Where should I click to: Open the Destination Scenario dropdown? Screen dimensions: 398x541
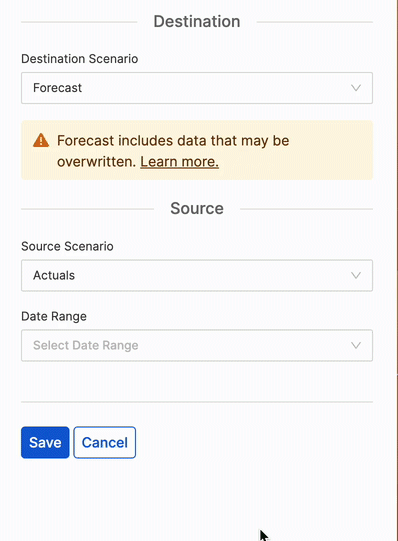tap(197, 88)
